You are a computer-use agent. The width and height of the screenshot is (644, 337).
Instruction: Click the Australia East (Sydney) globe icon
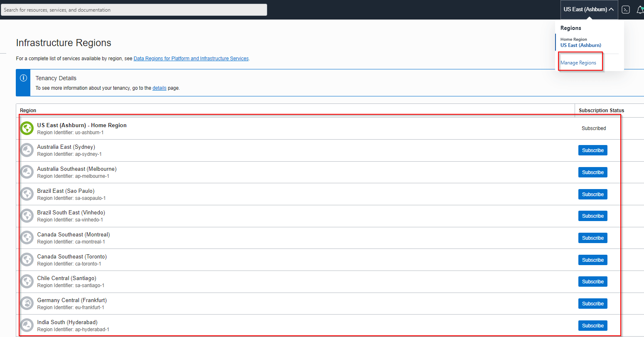[x=27, y=150]
